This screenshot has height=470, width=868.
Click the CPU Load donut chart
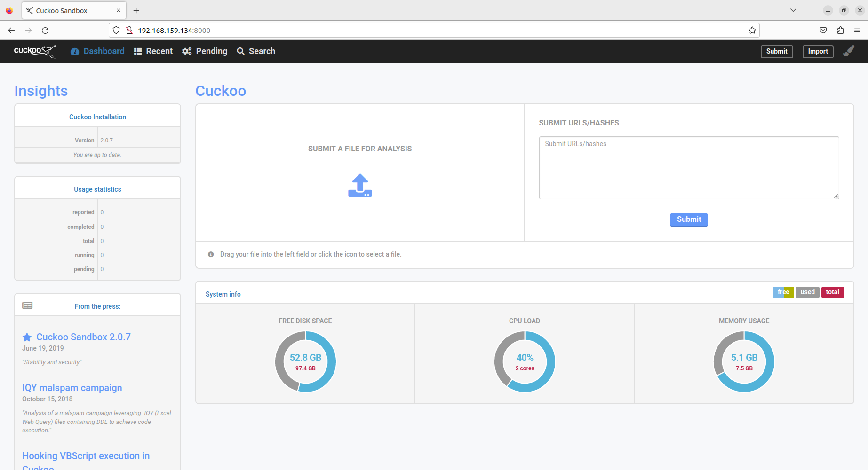[x=525, y=361]
